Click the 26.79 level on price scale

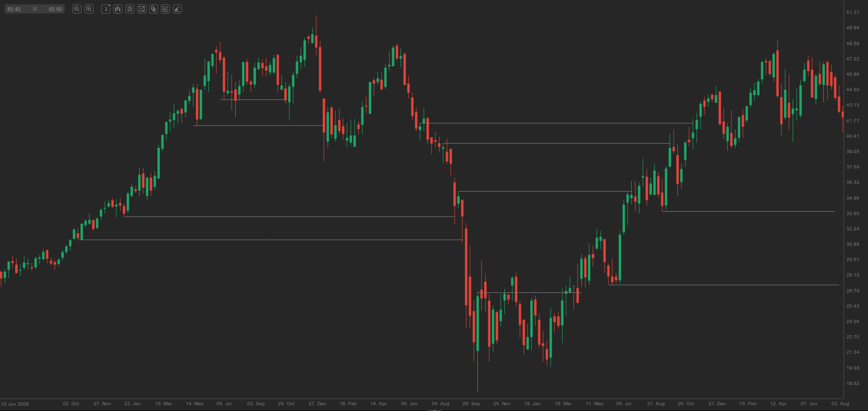(x=852, y=291)
